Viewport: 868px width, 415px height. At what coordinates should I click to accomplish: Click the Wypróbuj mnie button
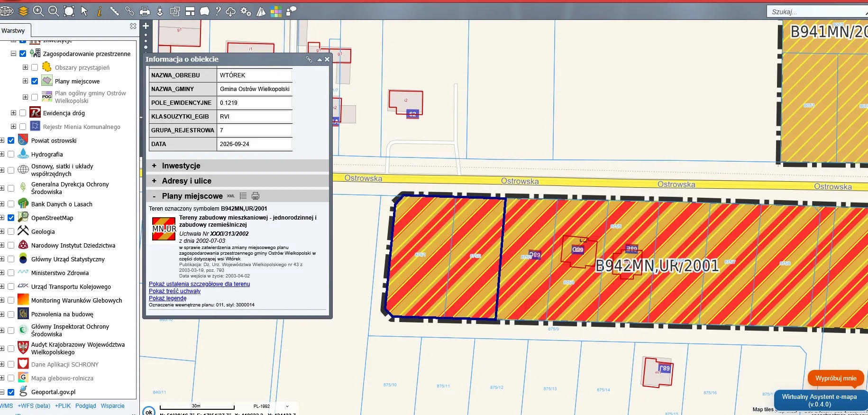pyautogui.click(x=836, y=378)
